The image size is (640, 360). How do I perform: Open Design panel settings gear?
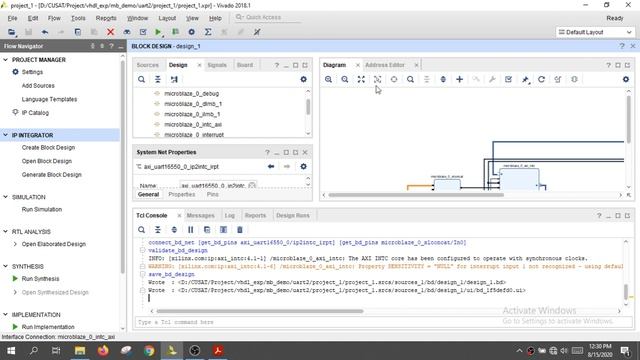pyautogui.click(x=303, y=79)
